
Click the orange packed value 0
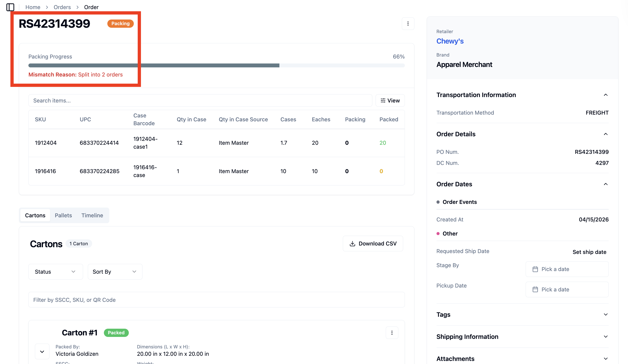(x=381, y=171)
